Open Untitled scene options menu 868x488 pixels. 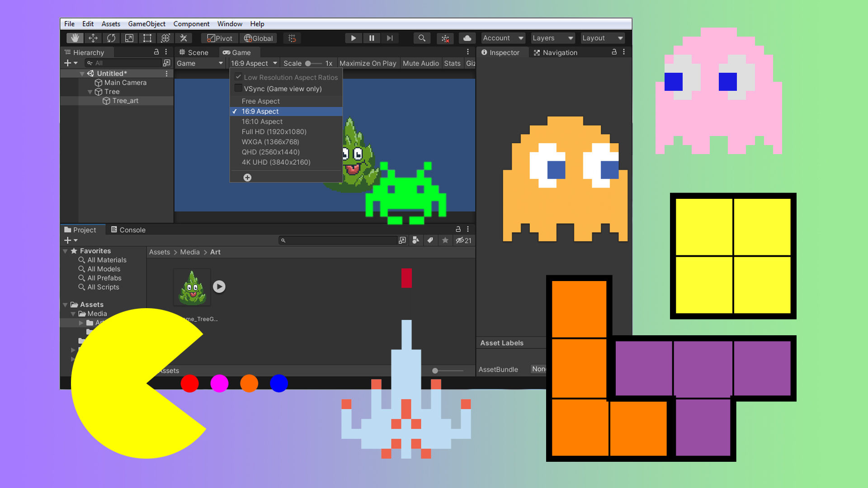tap(167, 73)
